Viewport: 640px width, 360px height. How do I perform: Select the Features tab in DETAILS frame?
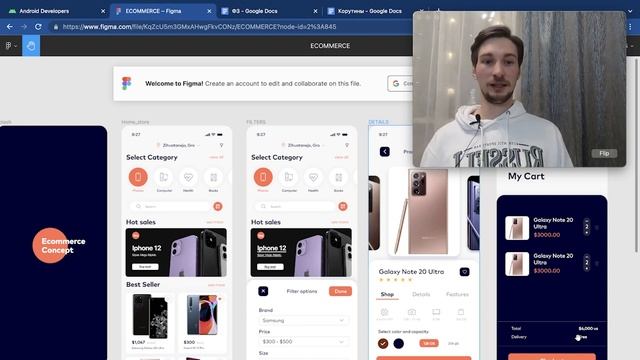457,294
